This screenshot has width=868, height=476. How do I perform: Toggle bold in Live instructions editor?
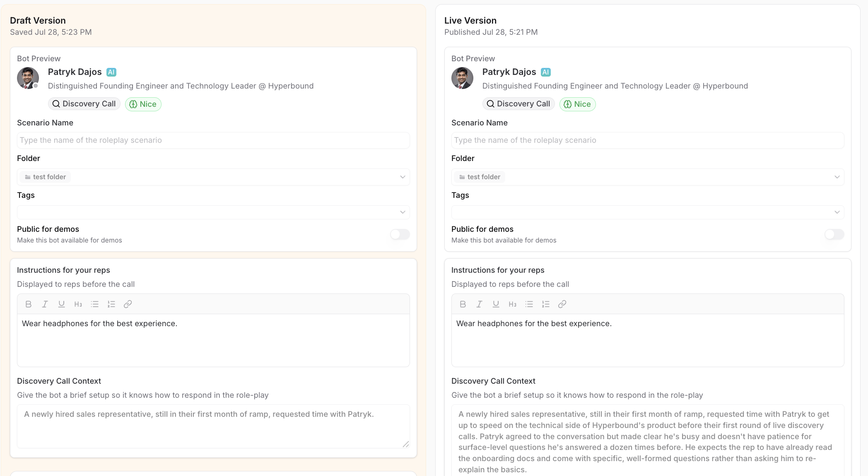(x=463, y=304)
